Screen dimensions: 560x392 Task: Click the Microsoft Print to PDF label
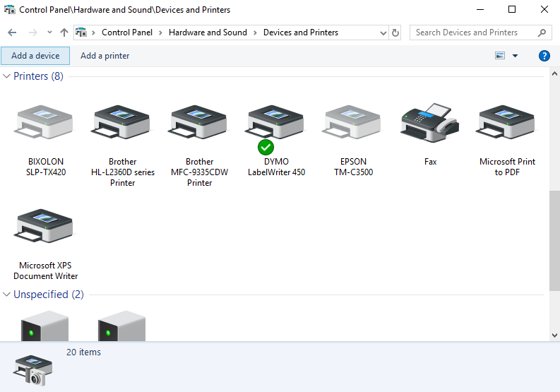(x=507, y=167)
